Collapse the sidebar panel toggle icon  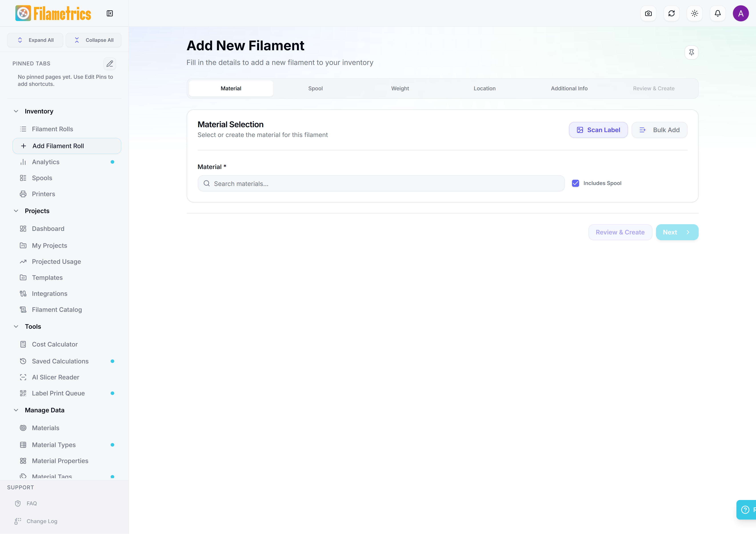[110, 13]
